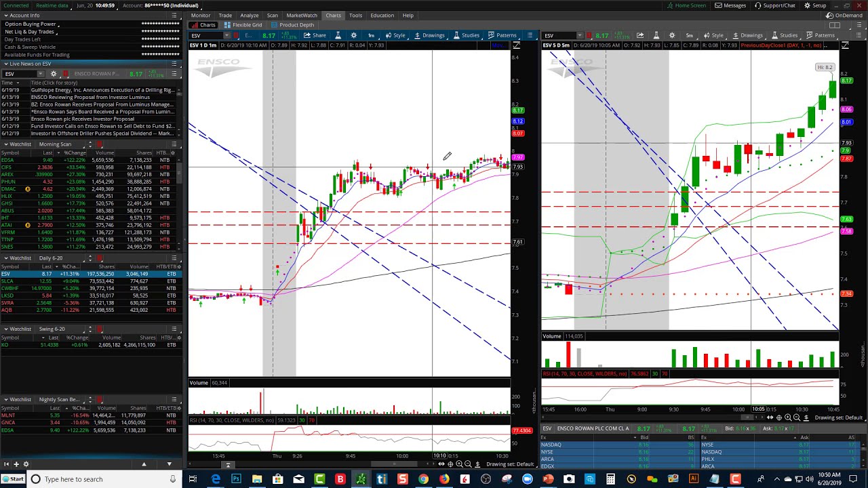Open Account Info panel menu icon
The image size is (868, 488).
pos(174,15)
